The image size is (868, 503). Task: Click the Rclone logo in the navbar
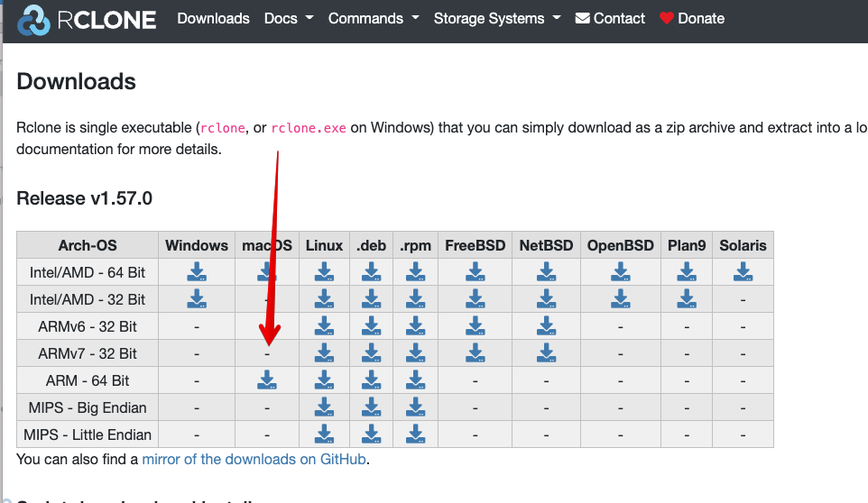pyautogui.click(x=87, y=20)
